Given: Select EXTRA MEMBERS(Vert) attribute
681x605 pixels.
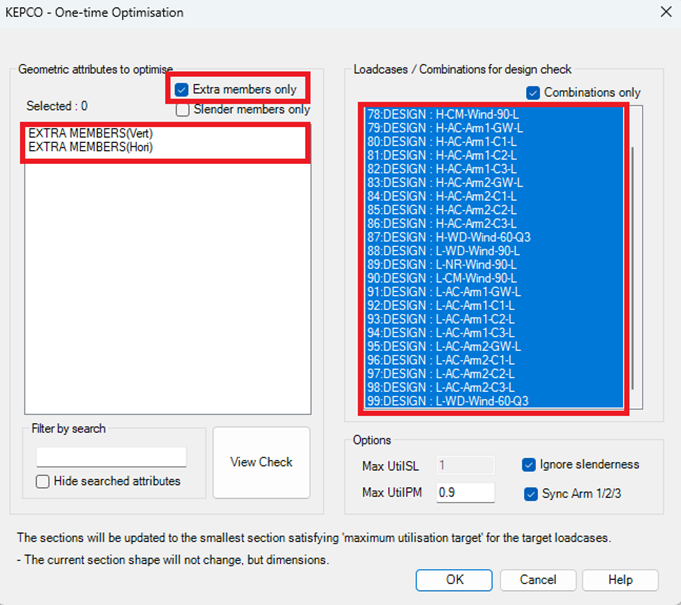Looking at the screenshot, I should 90,133.
